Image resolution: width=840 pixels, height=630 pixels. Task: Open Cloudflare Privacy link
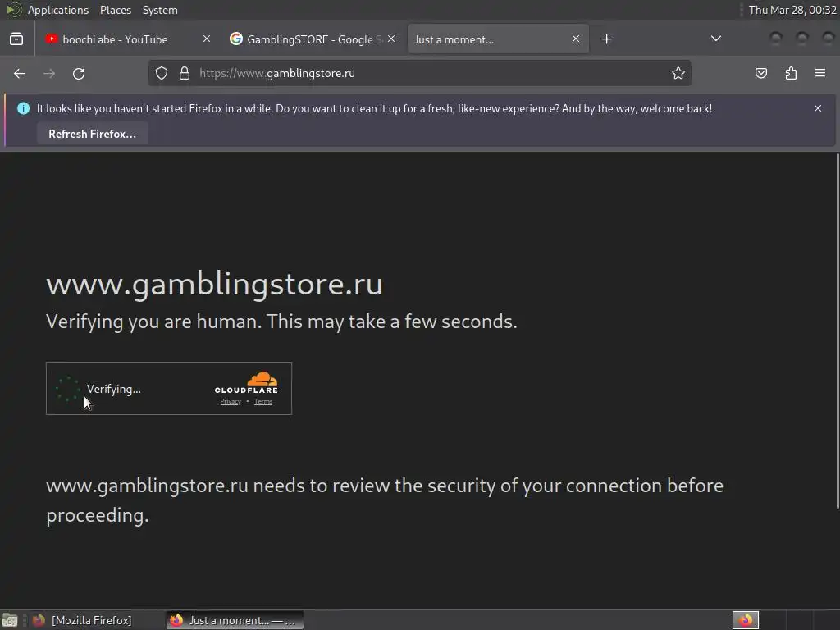[231, 402]
